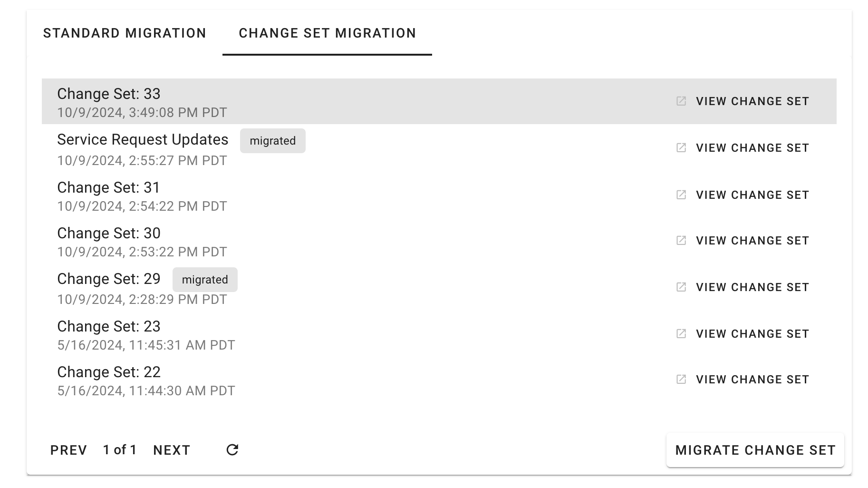Switch to the Standard Migration tab
This screenshot has width=868, height=488.
click(125, 33)
